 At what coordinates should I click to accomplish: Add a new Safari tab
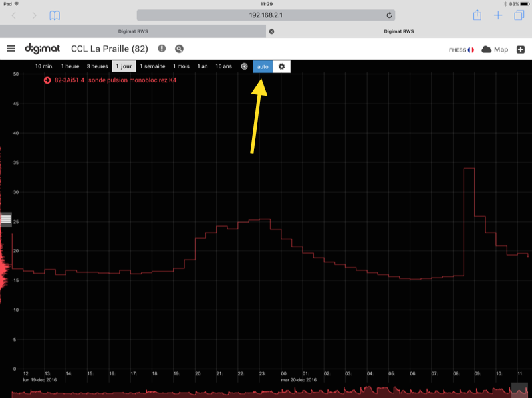point(498,15)
